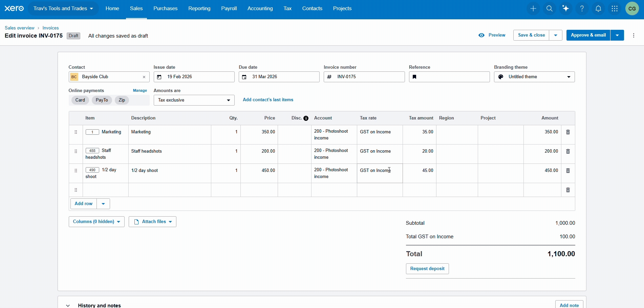Click Add contact's last items link
Viewport: 644px width, 308px height.
268,100
